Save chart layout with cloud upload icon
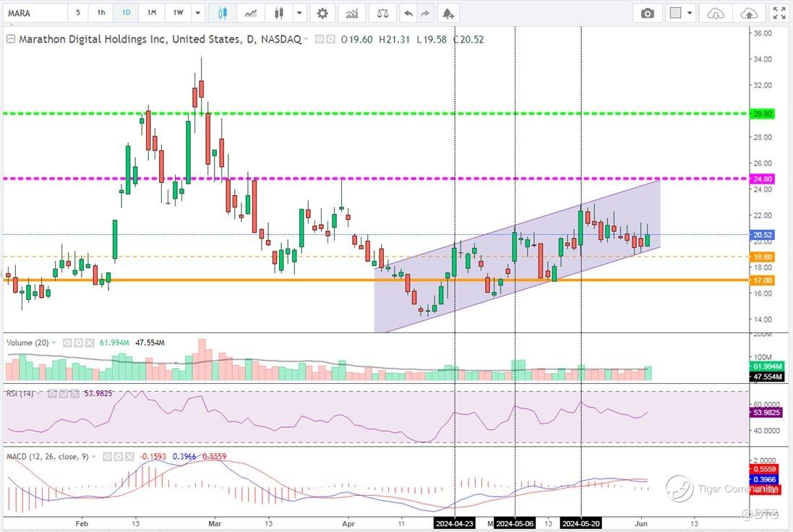793x532 pixels. click(748, 13)
